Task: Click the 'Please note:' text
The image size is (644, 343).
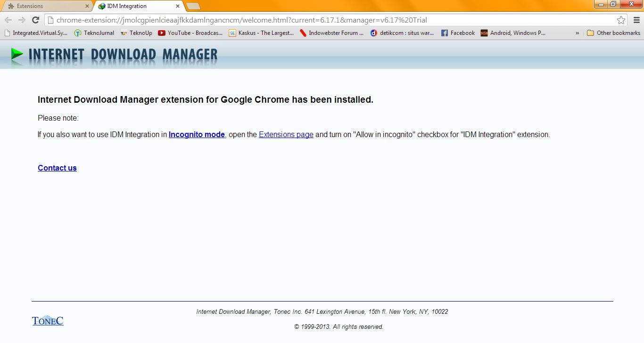Action: click(x=58, y=118)
